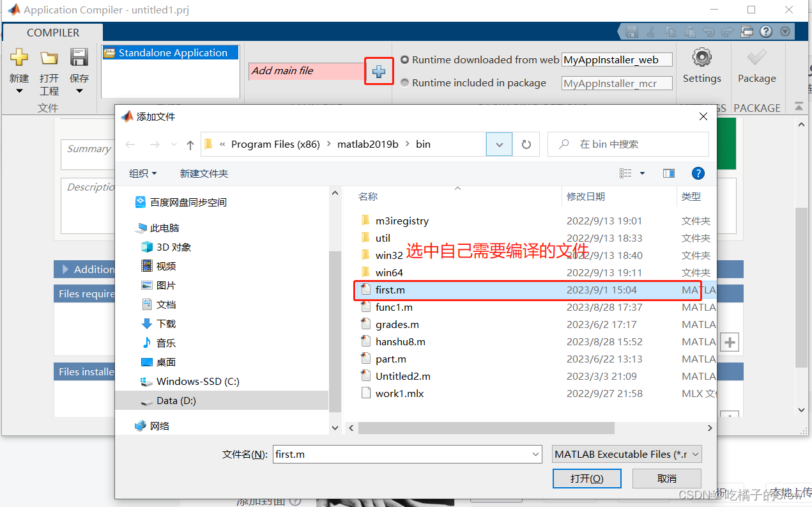
Task: Change the view layout icon in the dialog
Action: 625,173
